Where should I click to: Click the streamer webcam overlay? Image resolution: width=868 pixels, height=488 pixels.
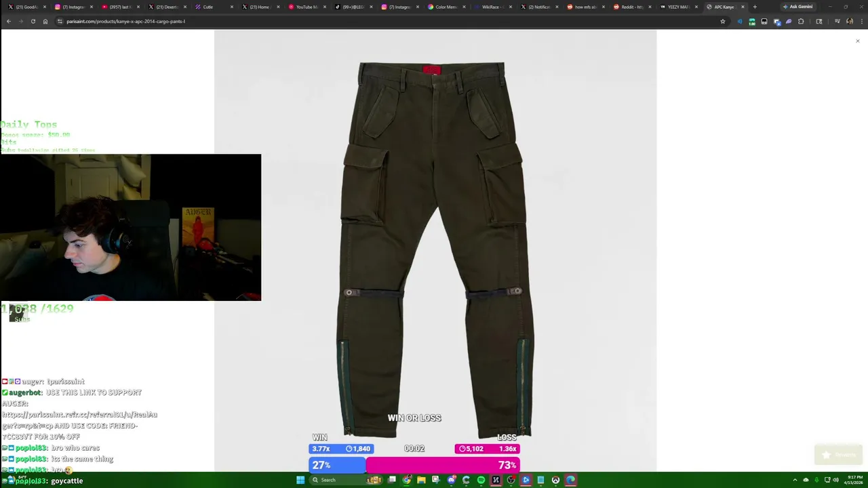(x=130, y=227)
